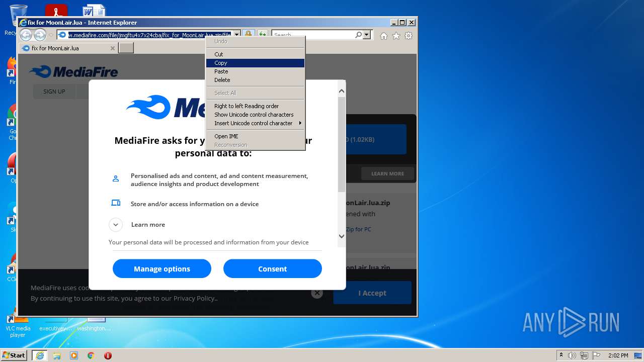This screenshot has width=644, height=362.
Task: Click the personalised ads person icon
Action: tap(116, 178)
